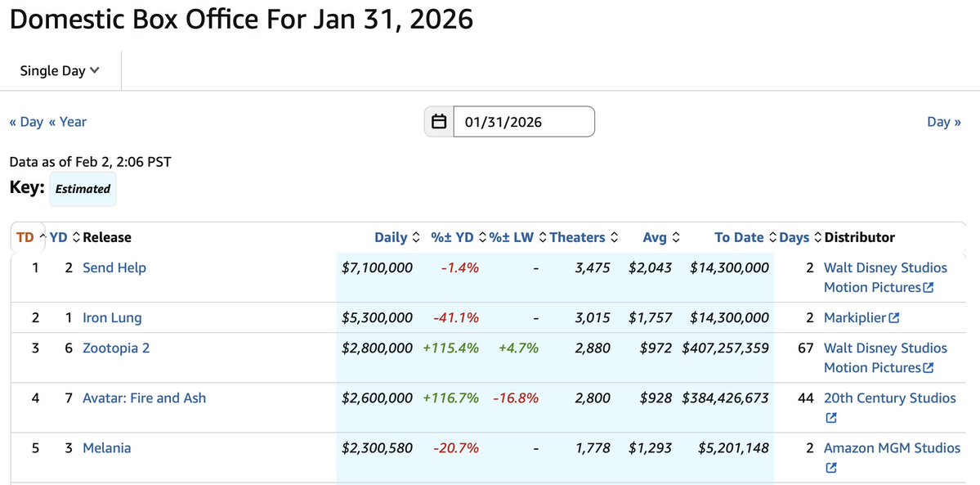
Task: Jump back a year with « Year link
Action: click(x=68, y=121)
